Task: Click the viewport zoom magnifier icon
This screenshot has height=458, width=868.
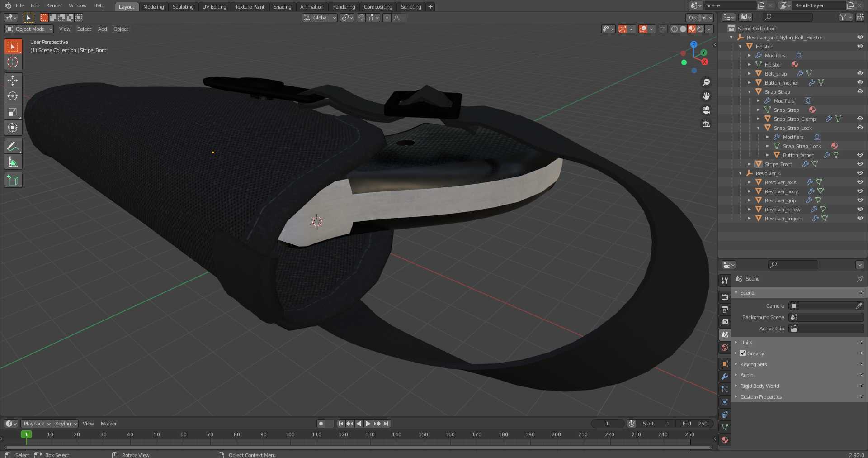Action: coord(706,82)
